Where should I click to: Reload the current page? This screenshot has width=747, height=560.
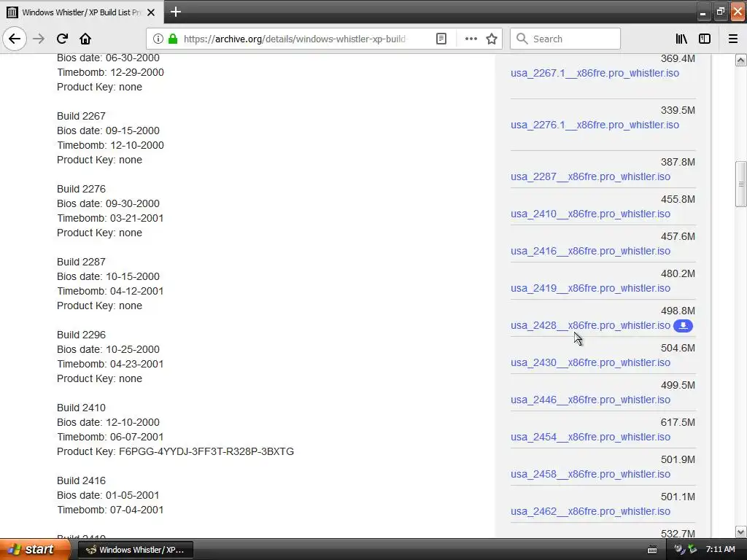click(x=62, y=39)
